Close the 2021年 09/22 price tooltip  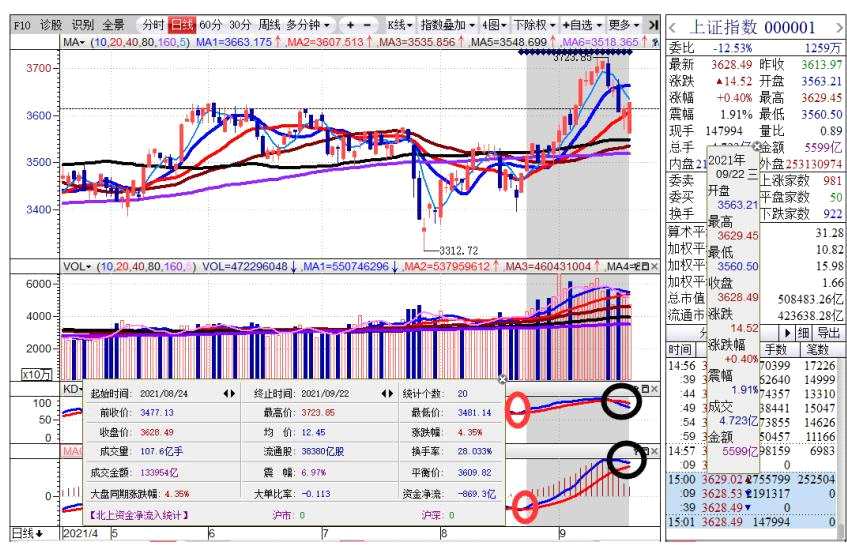pos(756,146)
